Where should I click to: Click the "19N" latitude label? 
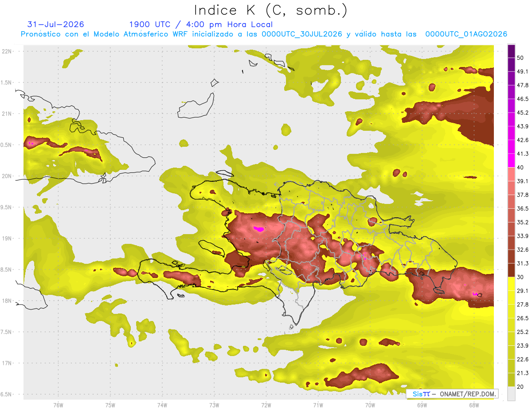[x=7, y=238]
